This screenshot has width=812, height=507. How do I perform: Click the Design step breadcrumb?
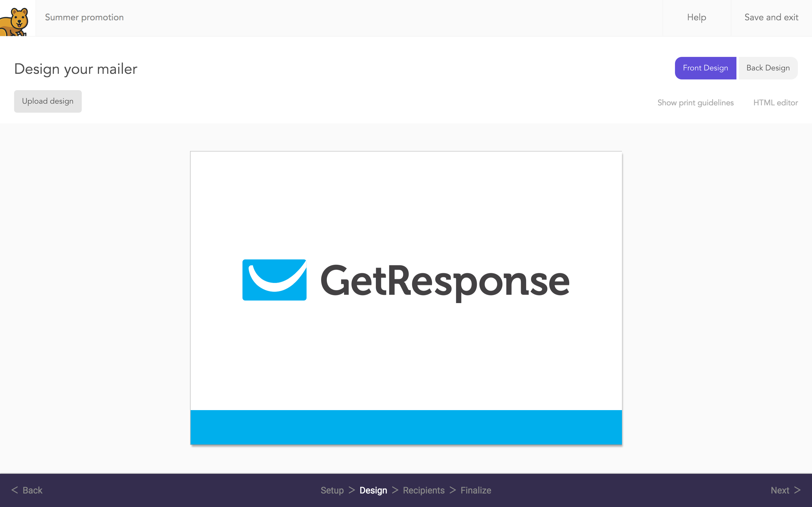(x=373, y=490)
